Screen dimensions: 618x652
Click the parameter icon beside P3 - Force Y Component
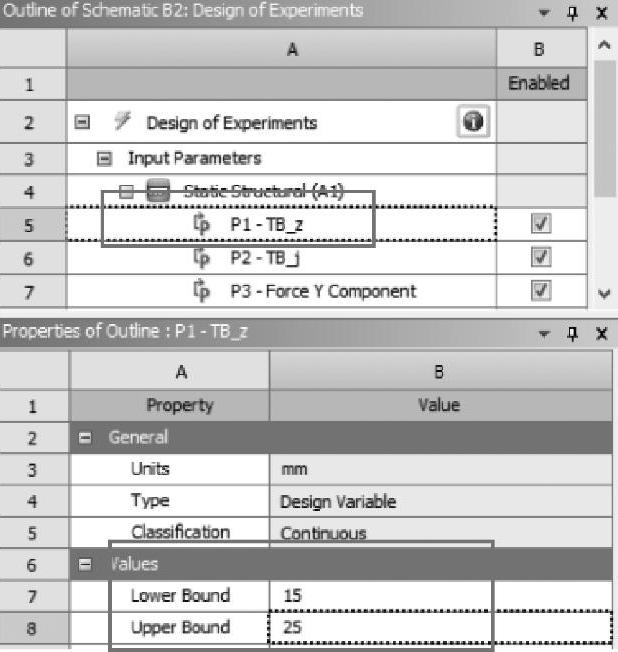[x=201, y=291]
